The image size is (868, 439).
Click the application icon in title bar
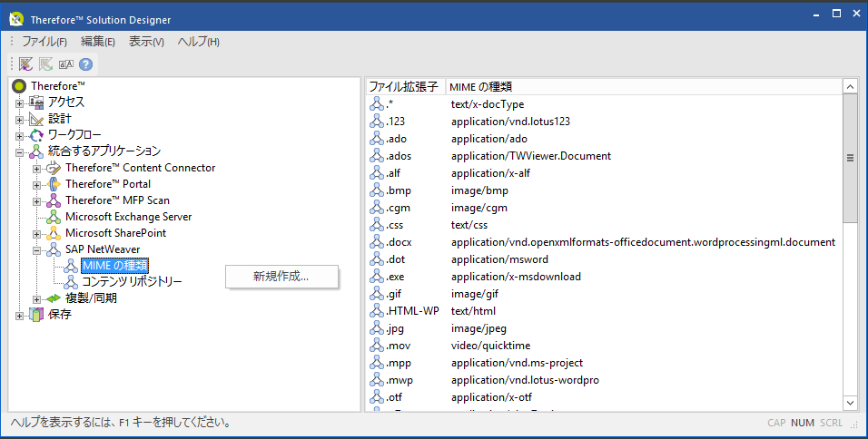16,19
